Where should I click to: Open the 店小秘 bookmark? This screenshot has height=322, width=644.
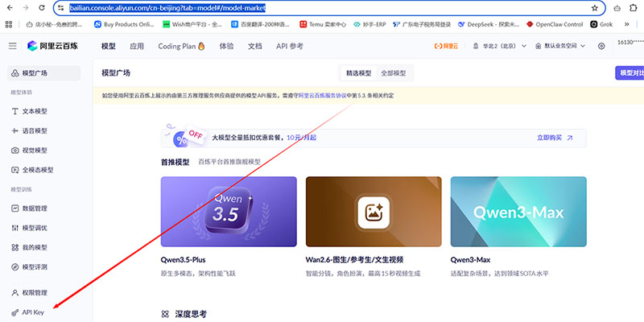[53, 24]
